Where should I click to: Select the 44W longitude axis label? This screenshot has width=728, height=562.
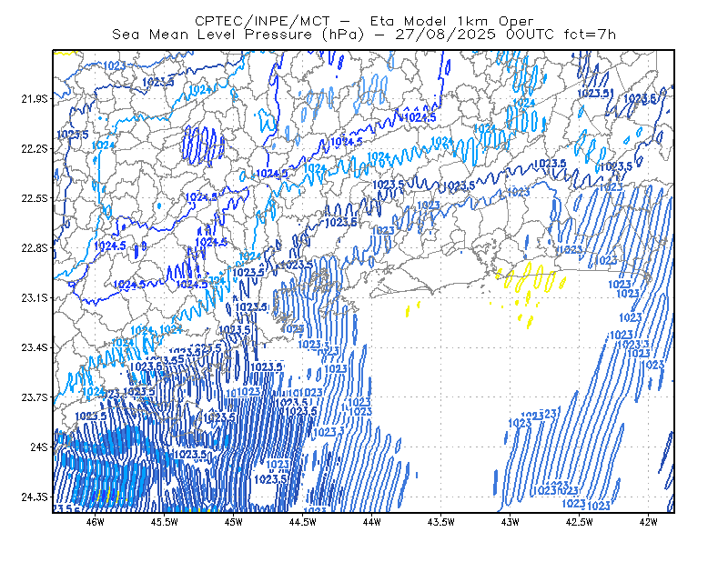click(x=372, y=522)
